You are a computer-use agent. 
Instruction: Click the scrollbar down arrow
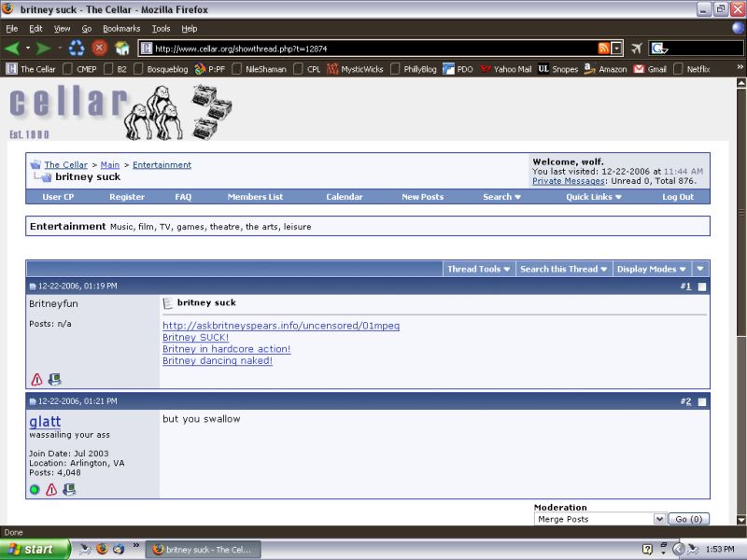coord(741,520)
